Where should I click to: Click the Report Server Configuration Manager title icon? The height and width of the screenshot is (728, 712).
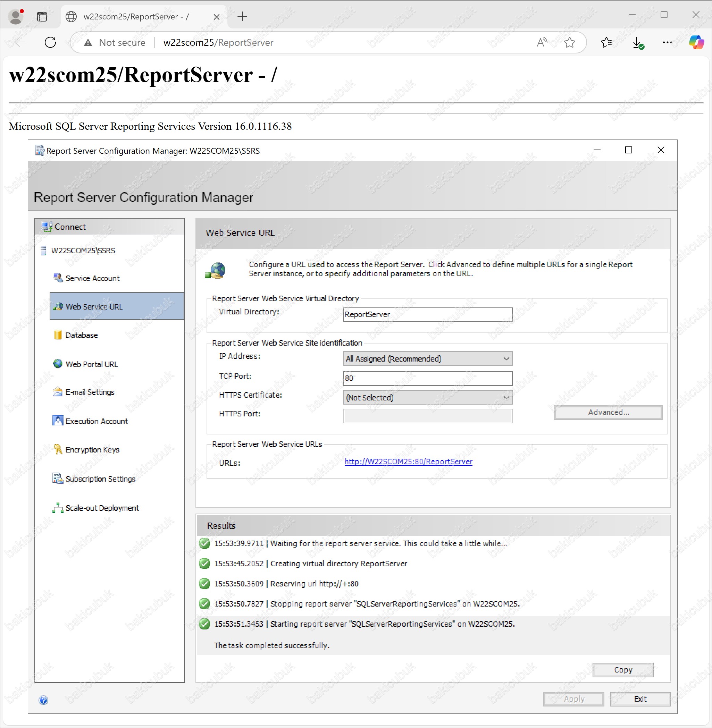pos(40,150)
